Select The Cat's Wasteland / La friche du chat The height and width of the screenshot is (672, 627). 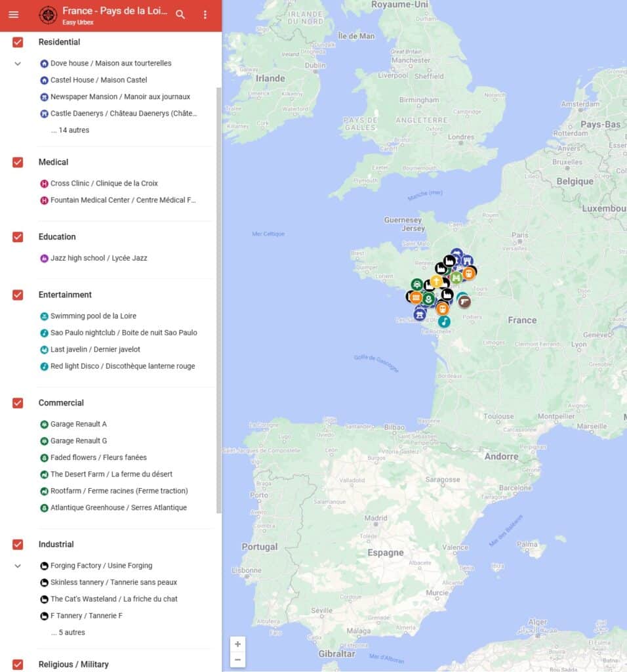click(114, 598)
